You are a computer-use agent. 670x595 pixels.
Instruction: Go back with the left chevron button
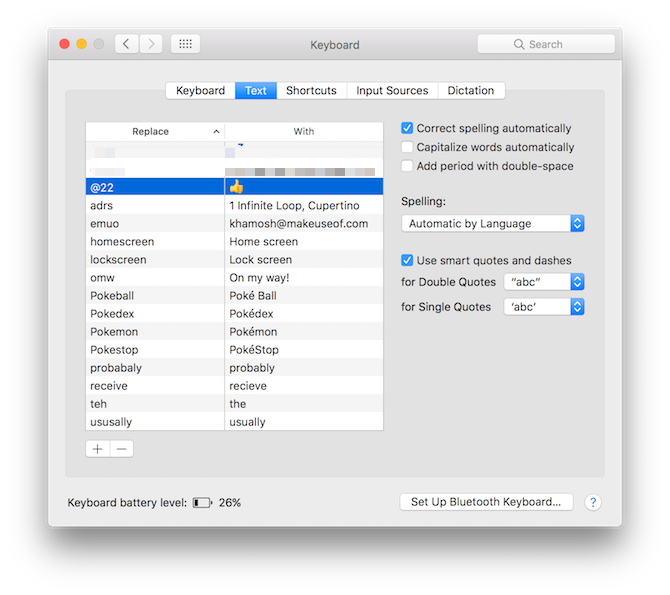point(126,44)
